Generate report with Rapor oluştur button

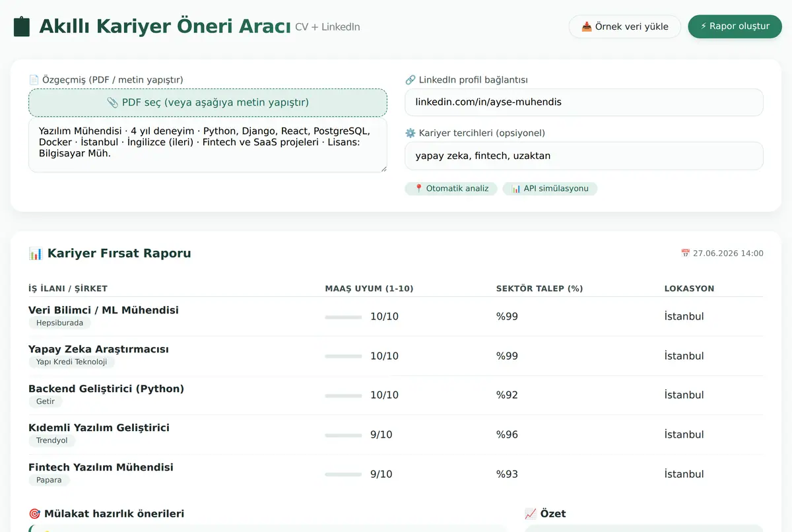point(735,26)
